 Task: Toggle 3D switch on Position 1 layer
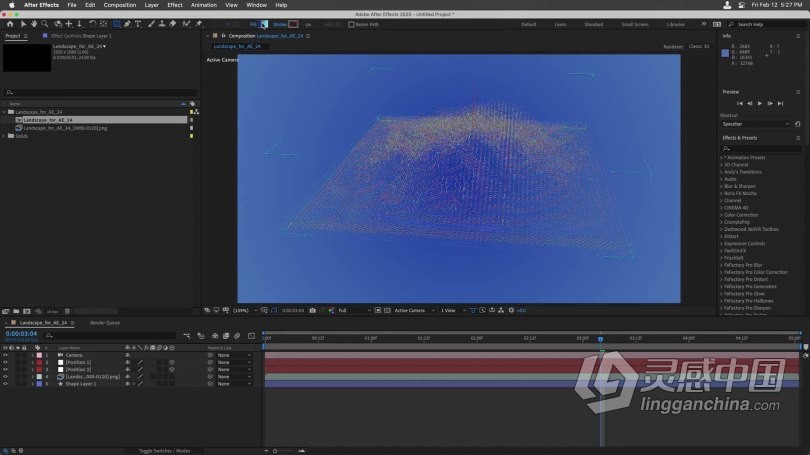coord(172,363)
